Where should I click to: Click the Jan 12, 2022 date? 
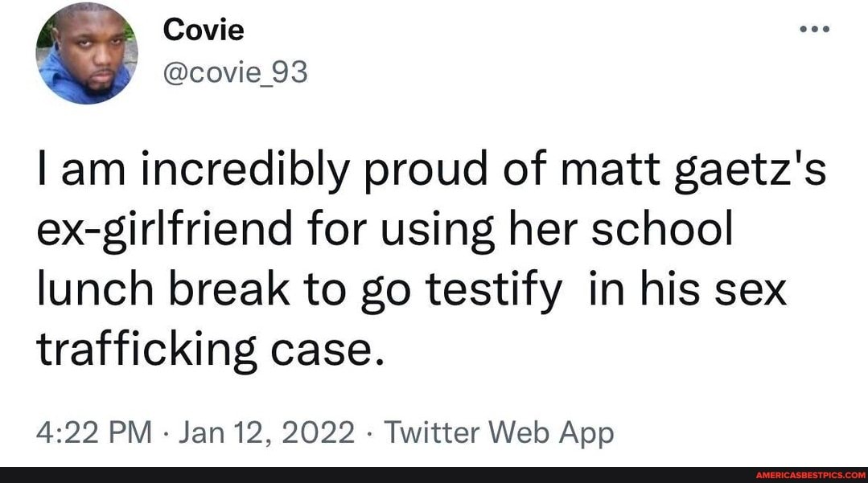(269, 432)
